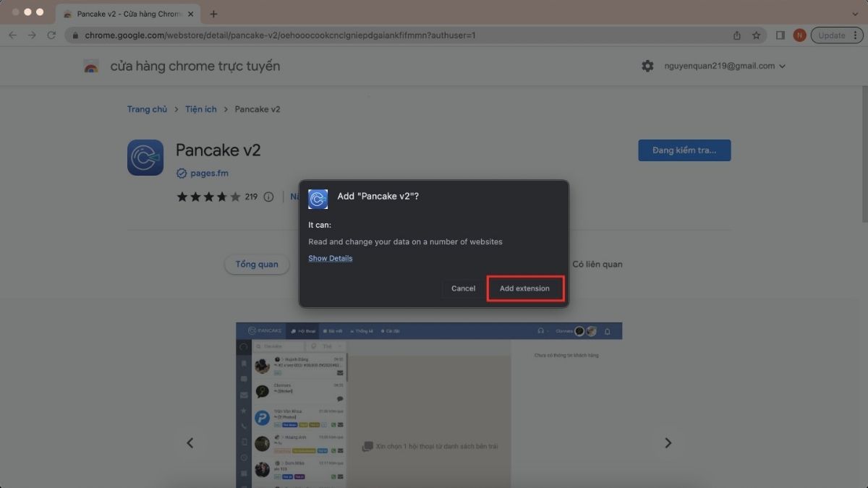Click the star rating row

(x=208, y=197)
